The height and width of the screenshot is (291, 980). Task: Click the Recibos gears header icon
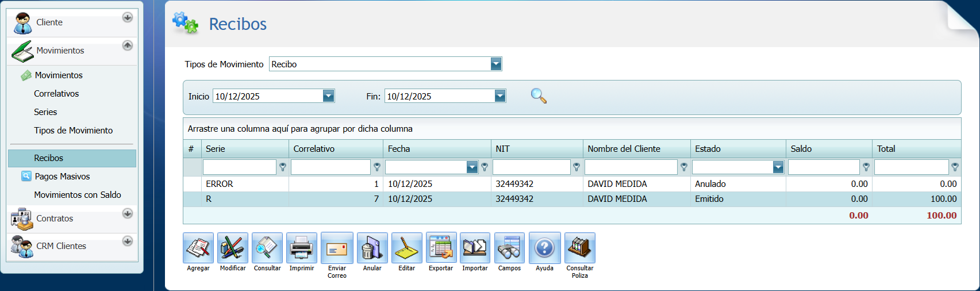point(186,23)
